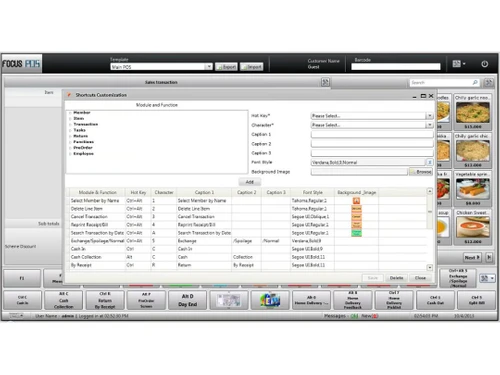
Task: Select the Chilly garlic noodles item thumbnail
Action: pos(473,112)
